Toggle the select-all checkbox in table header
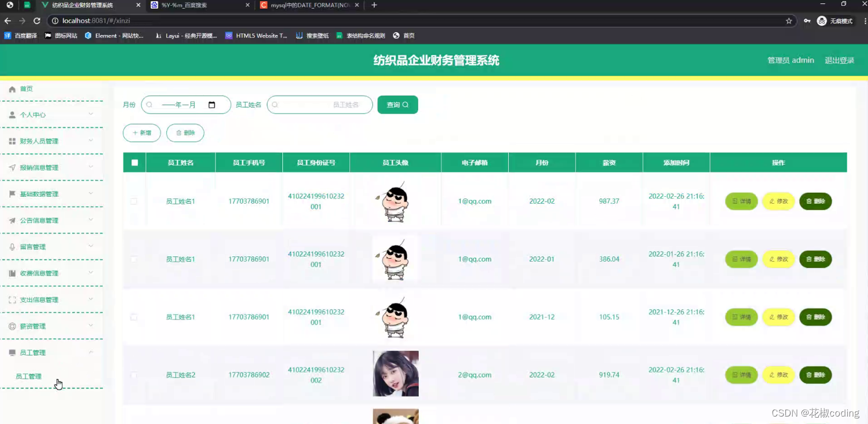Viewport: 868px width, 424px height. (x=134, y=162)
